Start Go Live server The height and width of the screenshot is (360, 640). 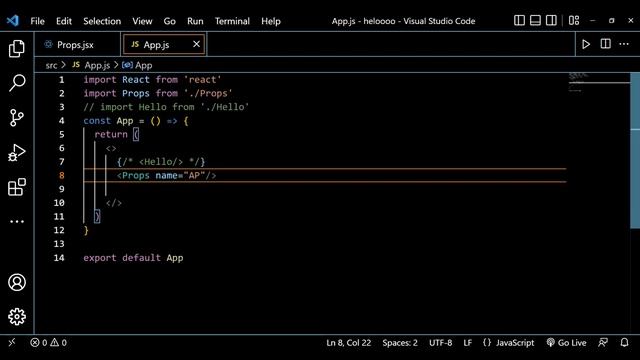567,342
